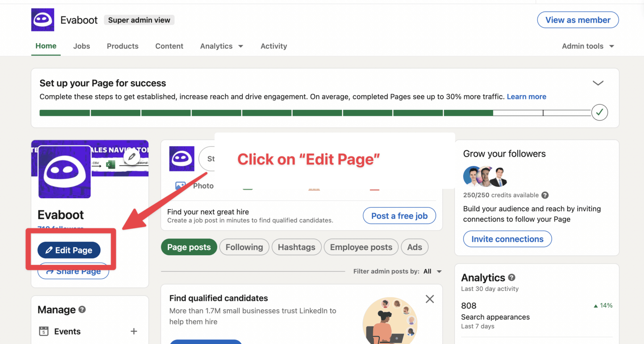Switch to the Content tab
Viewport: 644px width, 344px height.
point(169,46)
